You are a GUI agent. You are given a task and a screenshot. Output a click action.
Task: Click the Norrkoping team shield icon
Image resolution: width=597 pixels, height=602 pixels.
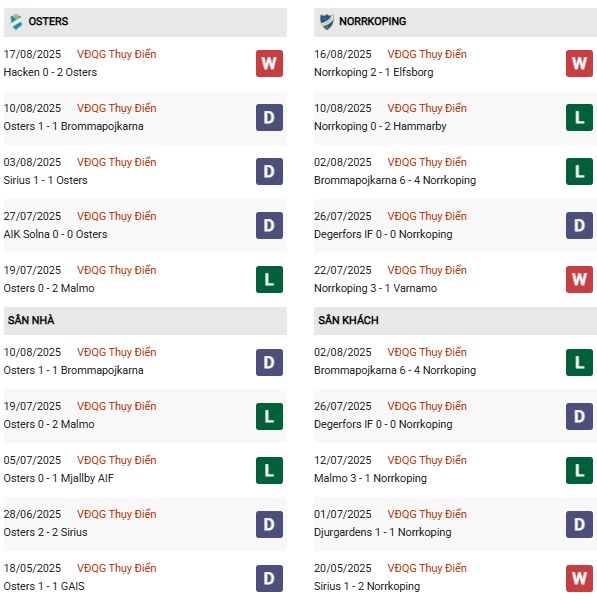327,22
